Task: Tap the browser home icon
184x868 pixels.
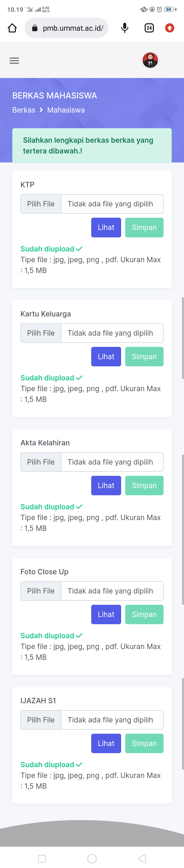Action: coord(12,28)
